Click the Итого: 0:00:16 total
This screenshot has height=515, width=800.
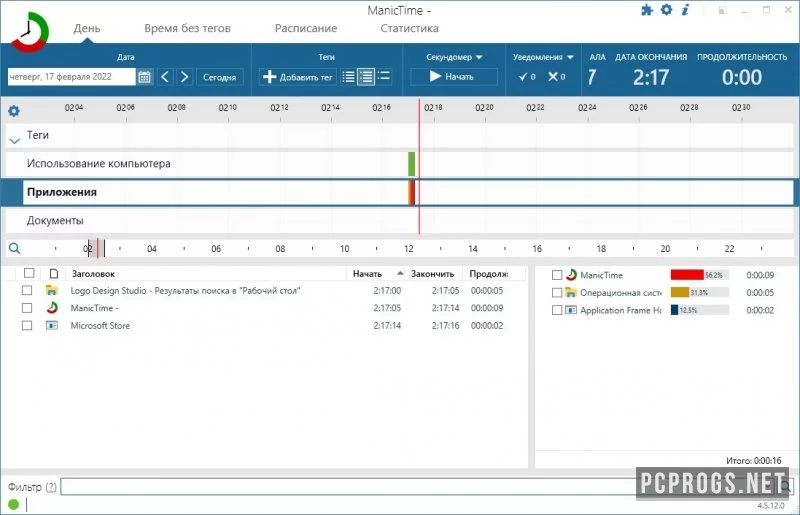(x=754, y=460)
